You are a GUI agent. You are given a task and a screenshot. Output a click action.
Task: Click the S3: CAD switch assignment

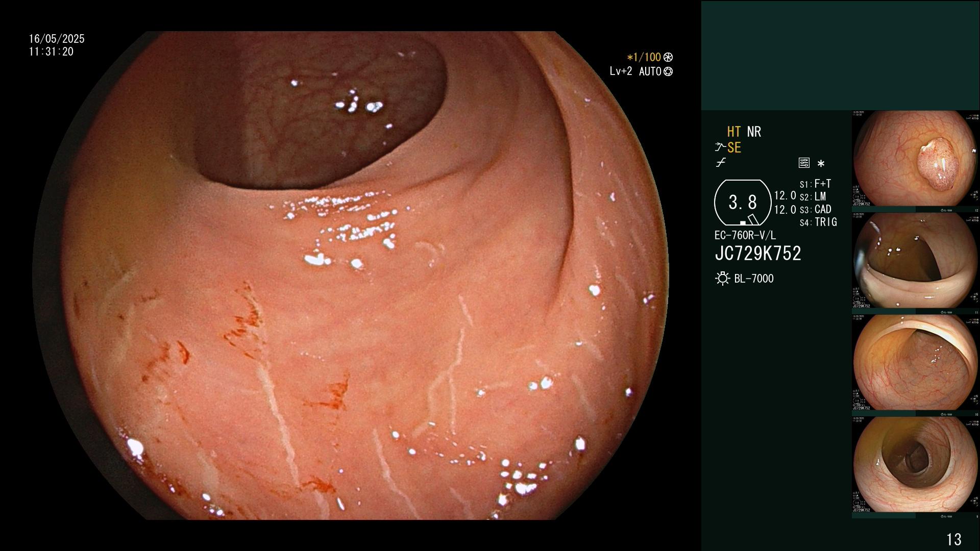click(x=815, y=209)
